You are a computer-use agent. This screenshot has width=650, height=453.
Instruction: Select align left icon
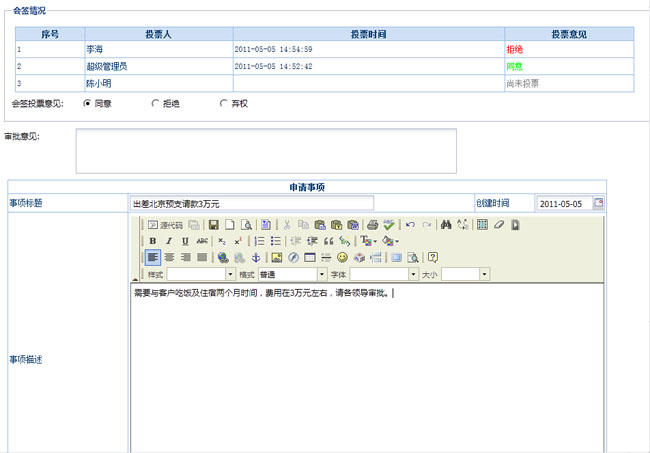click(153, 257)
